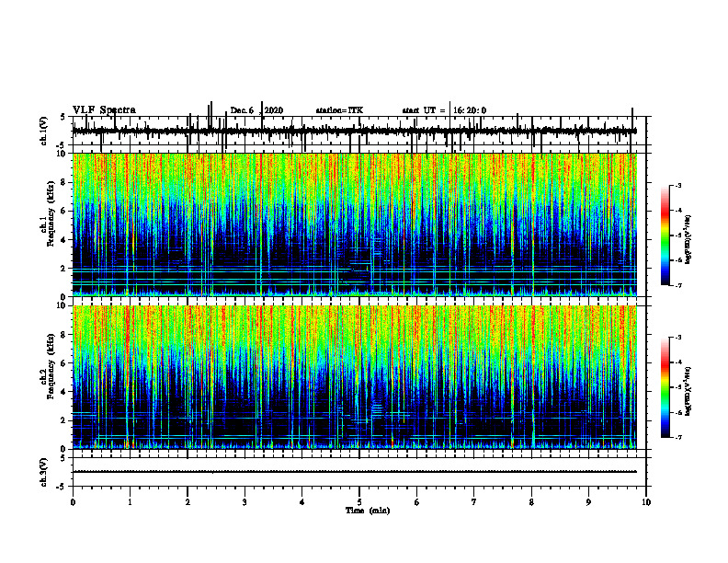Click the "VLF Spectra" title text
This screenshot has width=728, height=563.
pyautogui.click(x=104, y=110)
